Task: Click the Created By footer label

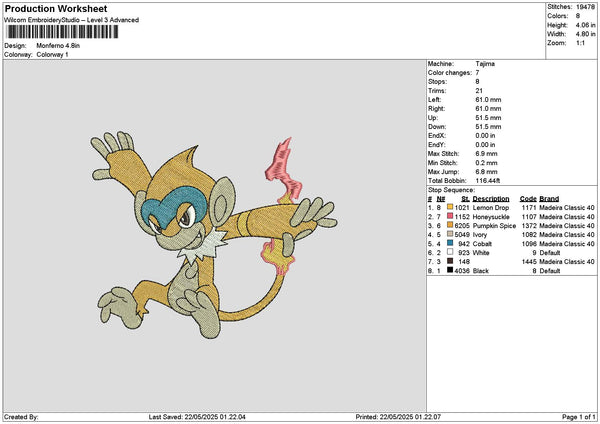Action: click(21, 417)
